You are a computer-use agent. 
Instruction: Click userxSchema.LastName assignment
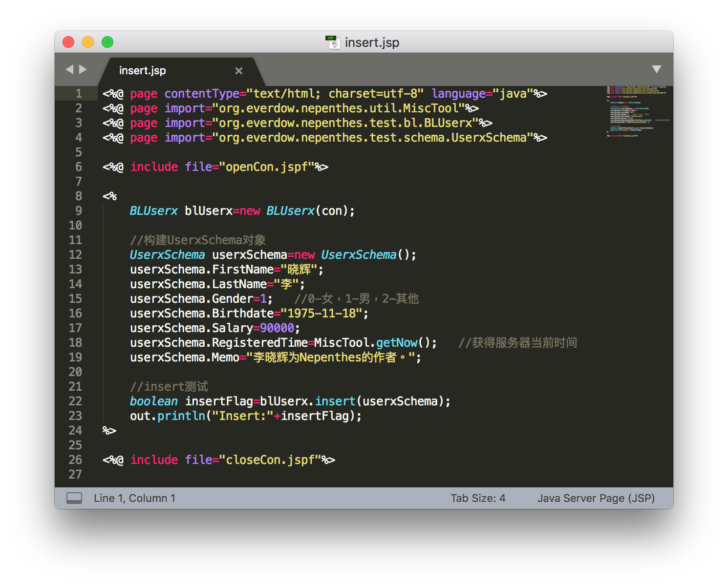pyautogui.click(x=217, y=284)
